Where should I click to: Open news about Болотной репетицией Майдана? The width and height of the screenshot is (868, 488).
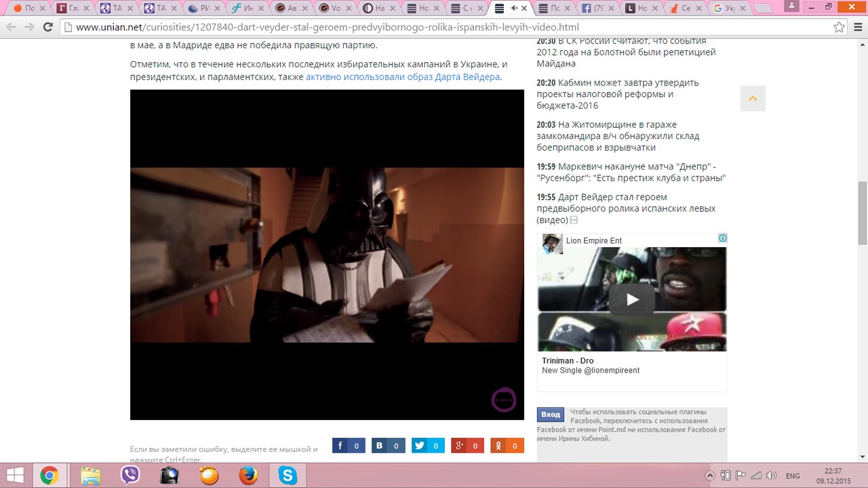pos(626,52)
